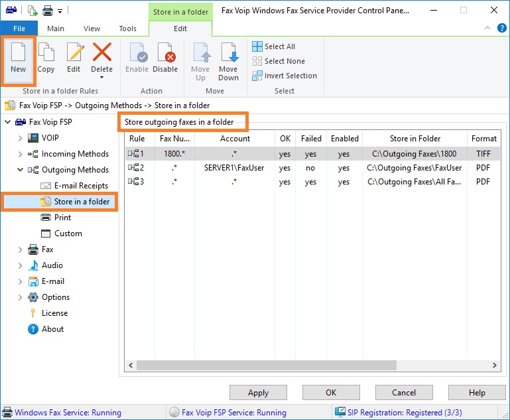Open the File menu tab
The width and height of the screenshot is (510, 420).
pos(19,29)
